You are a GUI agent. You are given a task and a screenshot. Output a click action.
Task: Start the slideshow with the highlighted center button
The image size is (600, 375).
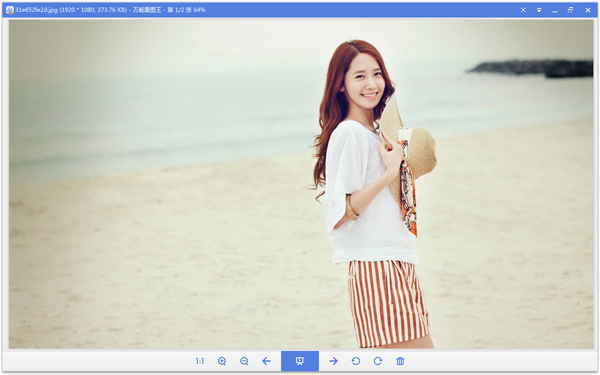[x=300, y=361]
